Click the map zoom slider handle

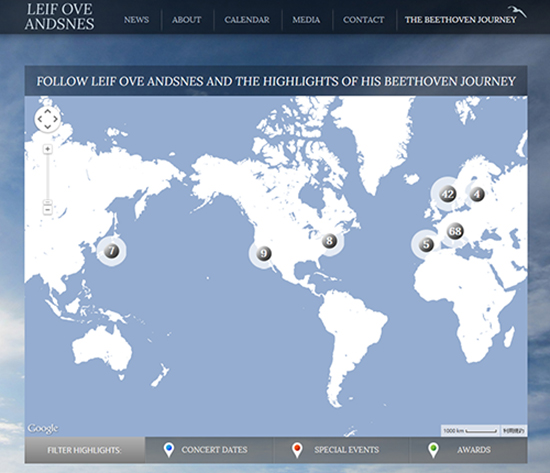point(47,202)
